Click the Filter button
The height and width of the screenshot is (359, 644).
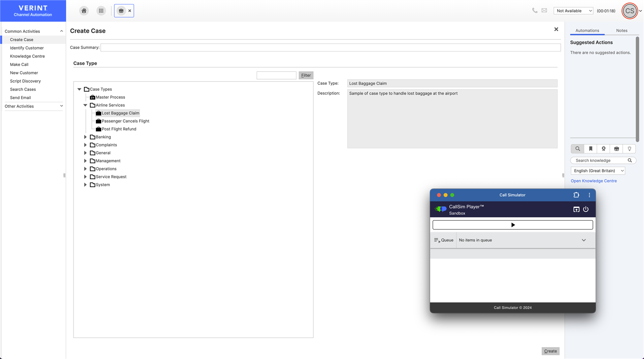click(x=306, y=75)
